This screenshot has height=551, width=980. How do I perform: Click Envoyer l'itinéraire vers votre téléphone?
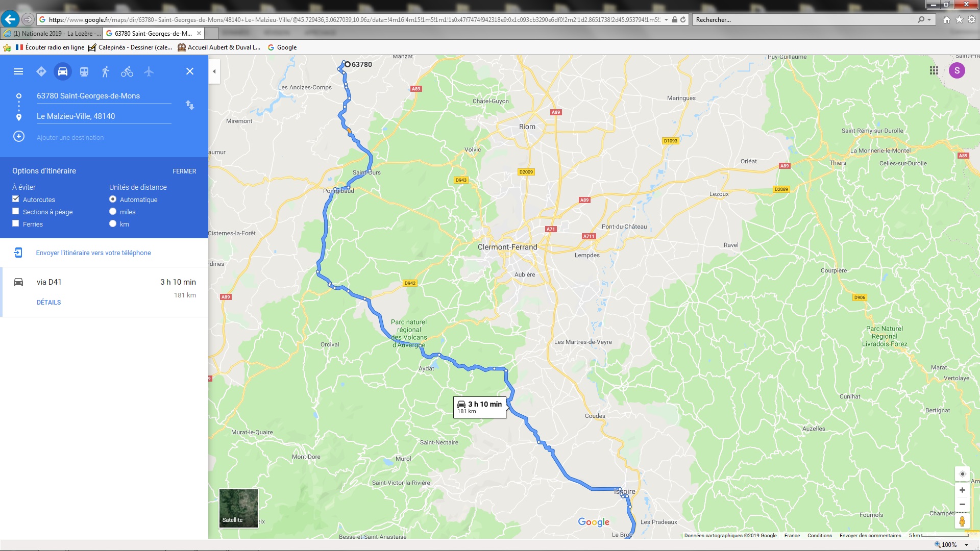pyautogui.click(x=93, y=253)
